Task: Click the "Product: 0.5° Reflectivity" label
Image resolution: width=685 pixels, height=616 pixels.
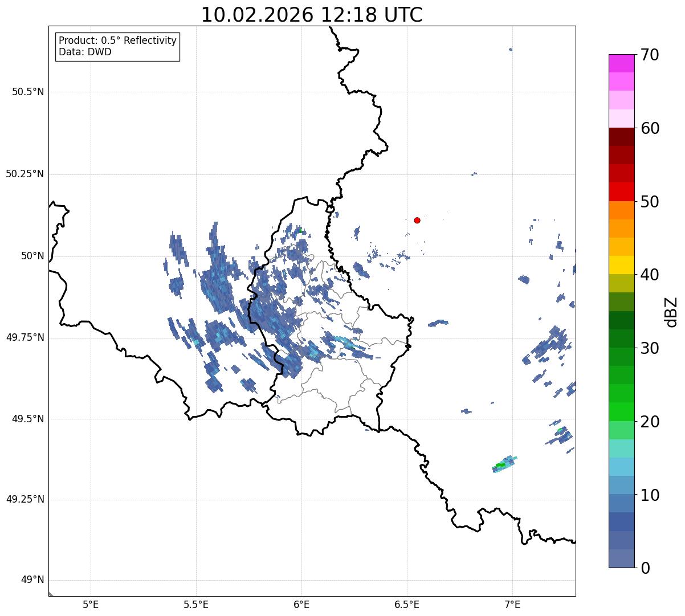Action: [117, 41]
